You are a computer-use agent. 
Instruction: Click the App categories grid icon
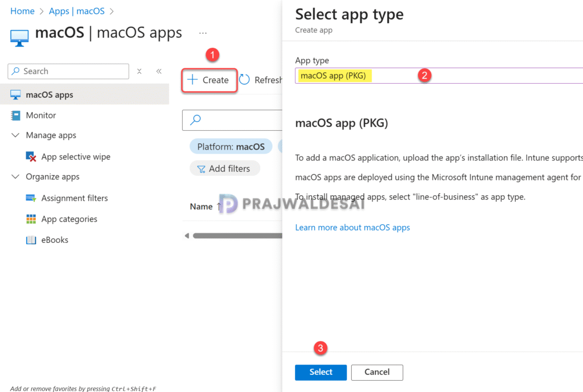[31, 219]
